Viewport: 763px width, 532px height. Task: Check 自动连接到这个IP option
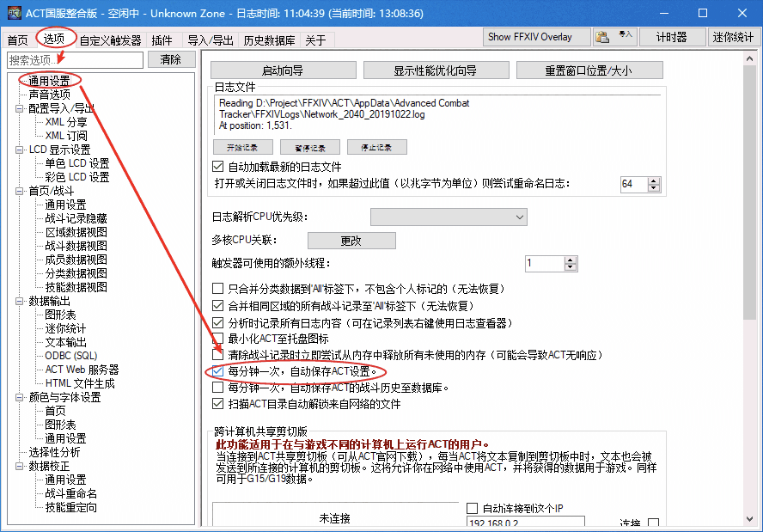click(472, 508)
